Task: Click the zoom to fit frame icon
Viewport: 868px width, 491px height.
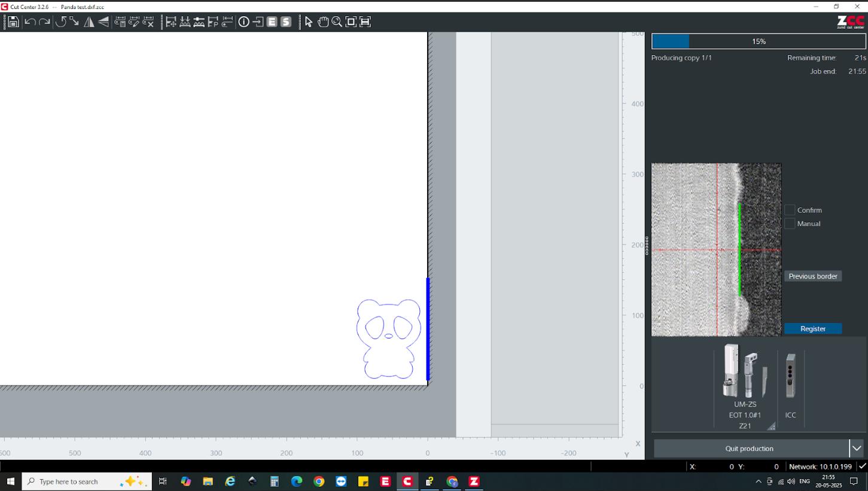Action: click(351, 22)
